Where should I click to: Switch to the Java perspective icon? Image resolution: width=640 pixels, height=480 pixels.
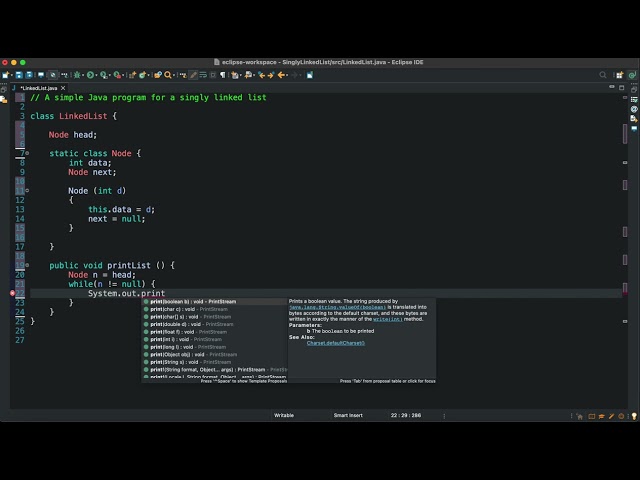click(632, 75)
